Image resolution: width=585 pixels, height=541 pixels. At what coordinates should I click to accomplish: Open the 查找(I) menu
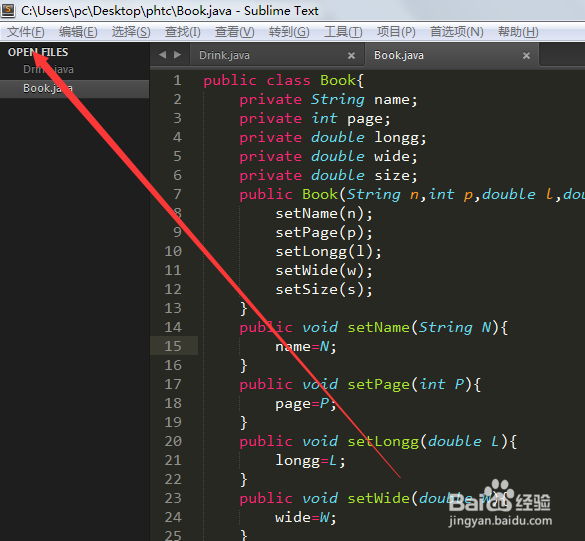pos(182,32)
